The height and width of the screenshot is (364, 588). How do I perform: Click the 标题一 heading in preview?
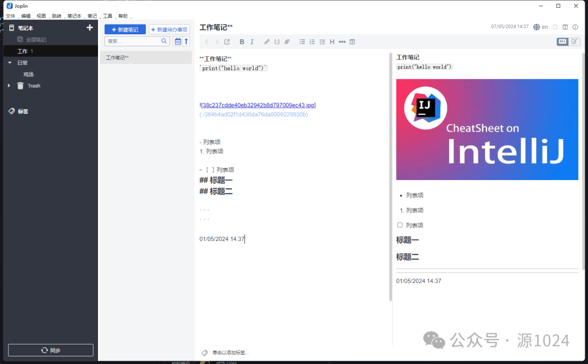click(408, 240)
